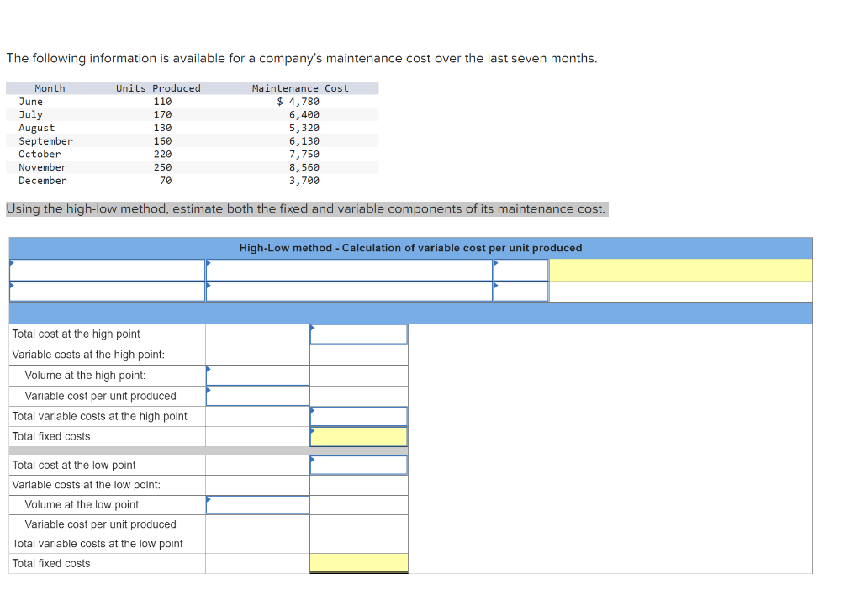Select the Volume at the high point input
This screenshot has width=861, height=616.
click(x=257, y=376)
